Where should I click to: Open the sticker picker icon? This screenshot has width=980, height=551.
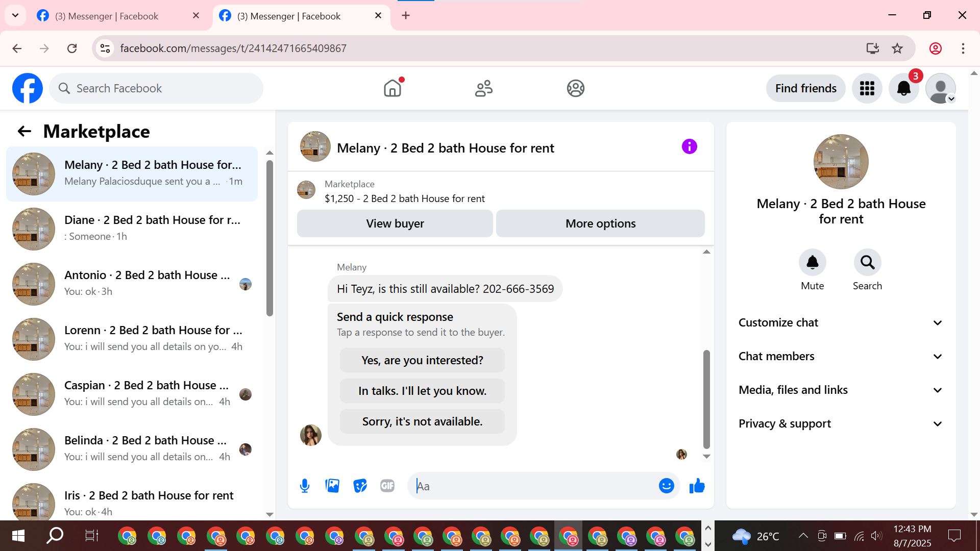coord(360,486)
